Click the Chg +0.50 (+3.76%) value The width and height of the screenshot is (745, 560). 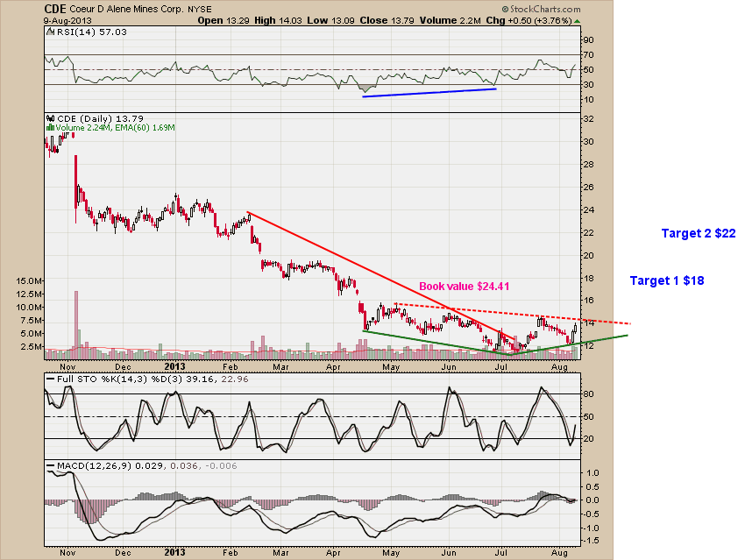coord(529,21)
